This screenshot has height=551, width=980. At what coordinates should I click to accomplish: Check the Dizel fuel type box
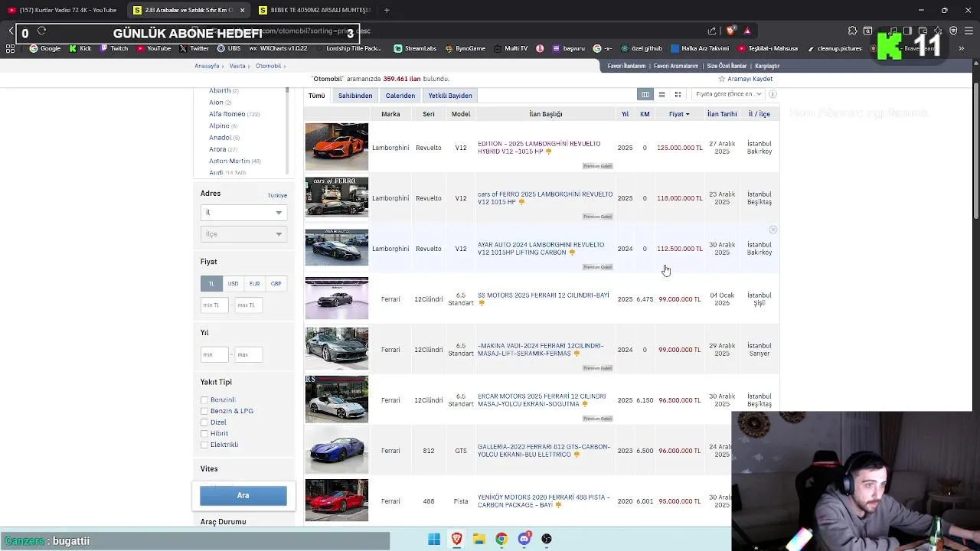coord(204,422)
